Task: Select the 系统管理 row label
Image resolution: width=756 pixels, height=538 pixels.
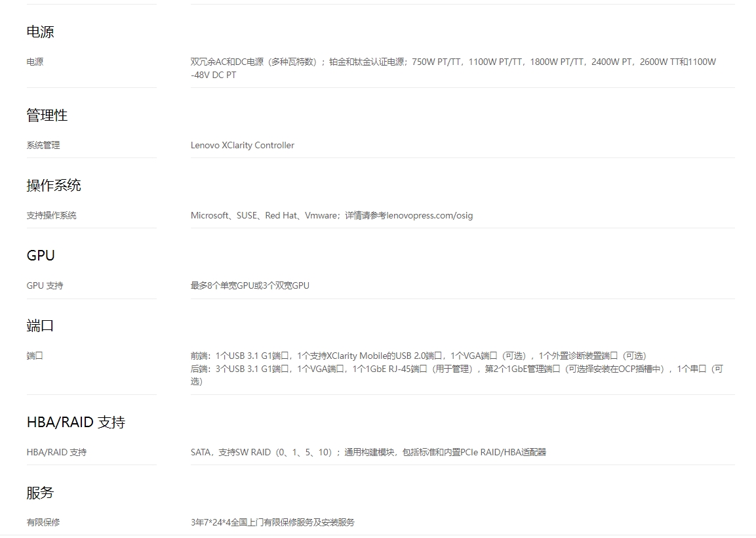Action: tap(43, 145)
